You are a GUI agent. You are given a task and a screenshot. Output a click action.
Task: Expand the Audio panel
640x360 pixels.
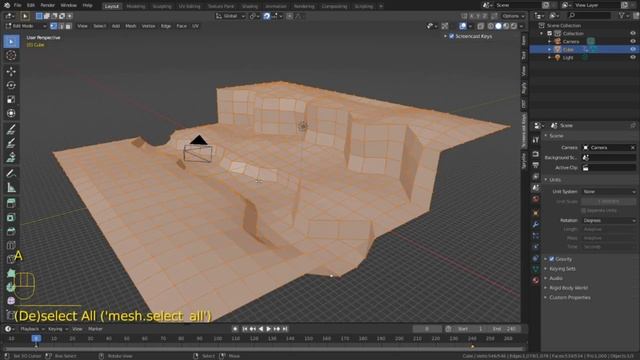(x=556, y=278)
